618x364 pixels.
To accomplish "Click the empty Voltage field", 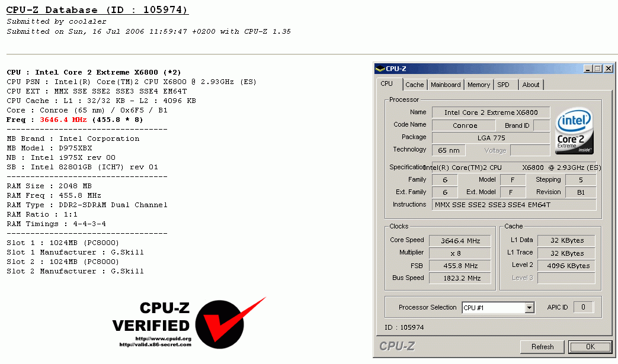I will click(x=530, y=150).
